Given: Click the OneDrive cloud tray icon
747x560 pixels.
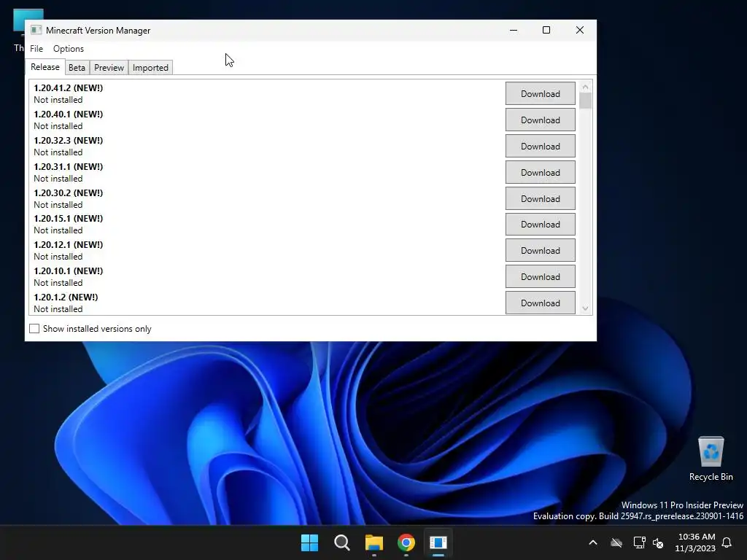Looking at the screenshot, I should [x=616, y=542].
